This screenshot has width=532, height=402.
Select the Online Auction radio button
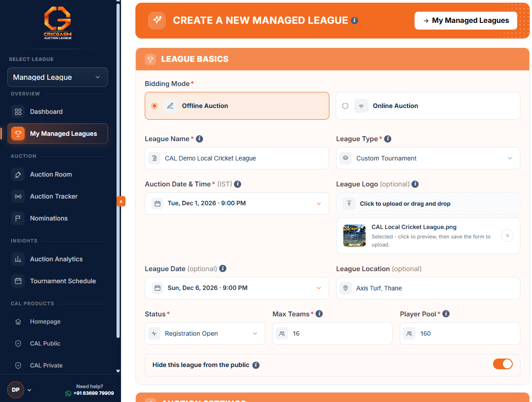pos(346,106)
